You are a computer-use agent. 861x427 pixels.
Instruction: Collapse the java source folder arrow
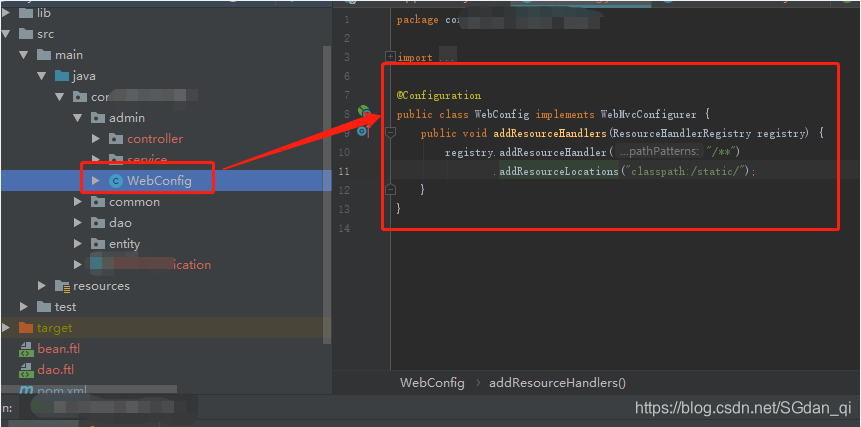coord(42,76)
